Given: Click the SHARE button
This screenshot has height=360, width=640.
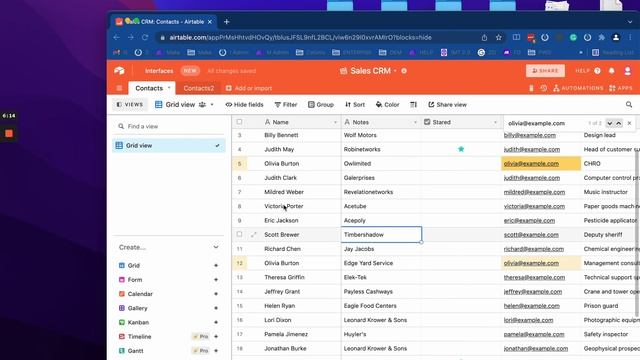Looking at the screenshot, I should 545,71.
